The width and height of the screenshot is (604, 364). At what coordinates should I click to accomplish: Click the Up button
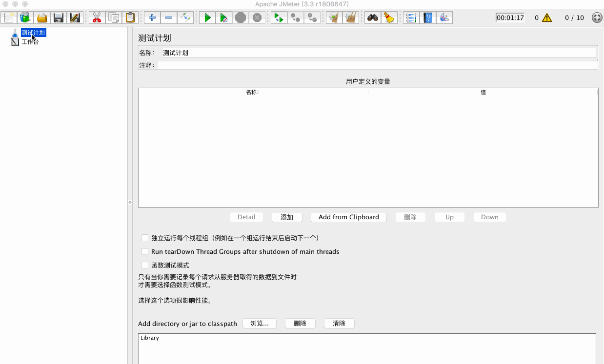point(449,217)
